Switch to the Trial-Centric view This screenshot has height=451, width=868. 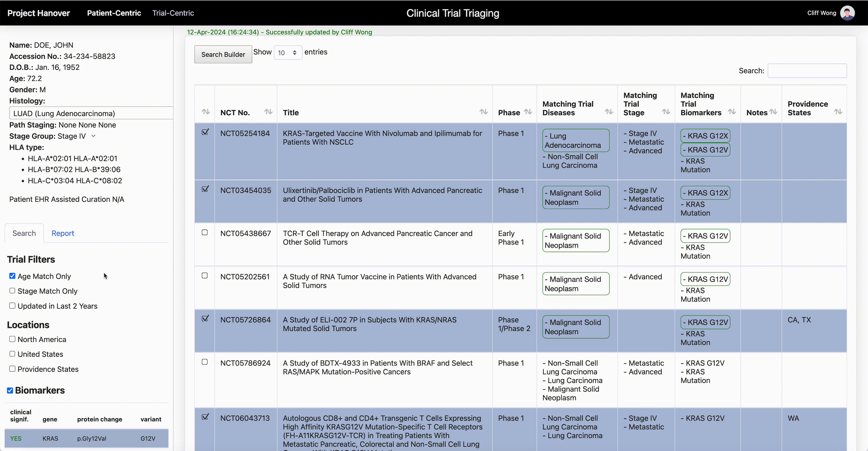pos(173,13)
